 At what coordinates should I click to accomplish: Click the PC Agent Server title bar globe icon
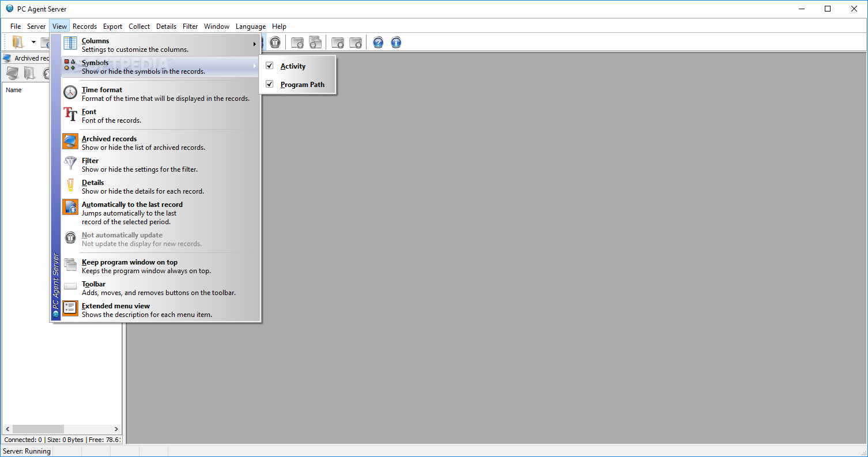(9, 9)
